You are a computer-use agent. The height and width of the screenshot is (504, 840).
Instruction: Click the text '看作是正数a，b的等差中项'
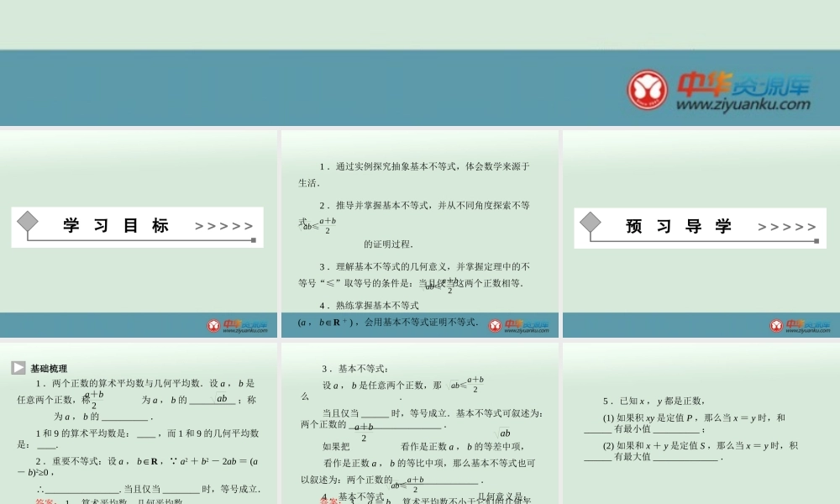click(462, 447)
